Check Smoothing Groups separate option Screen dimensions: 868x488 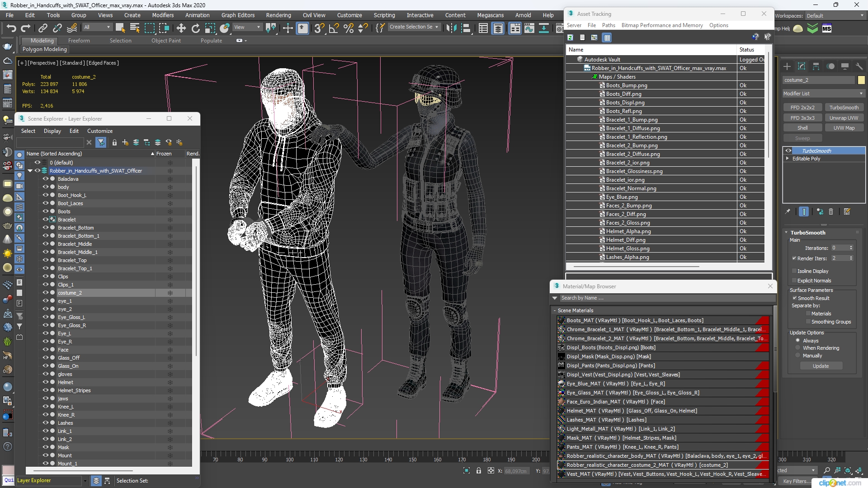click(808, 322)
